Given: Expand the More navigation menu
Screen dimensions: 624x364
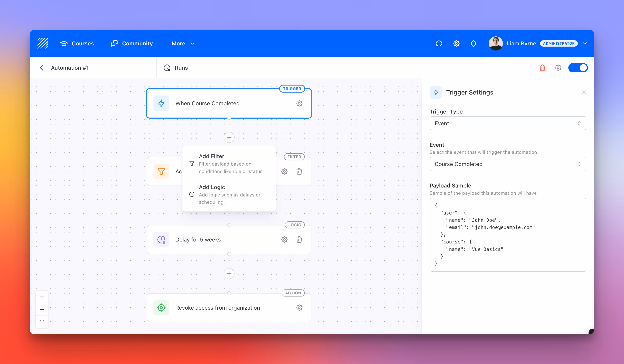Looking at the screenshot, I should [x=183, y=43].
